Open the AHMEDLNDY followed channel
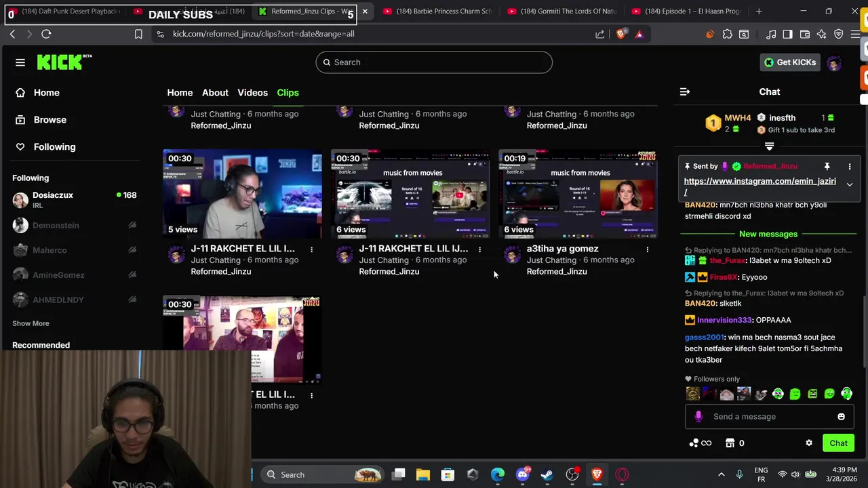This screenshot has height=488, width=868. (75, 300)
